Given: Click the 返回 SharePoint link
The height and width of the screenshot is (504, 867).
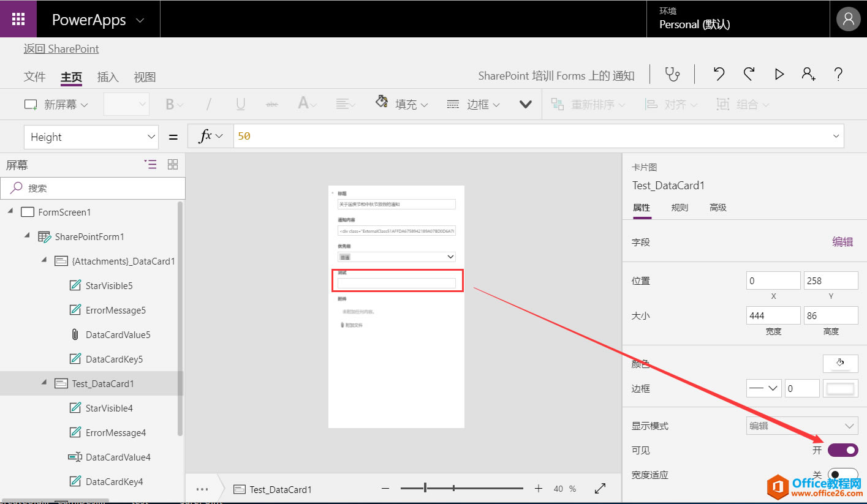Looking at the screenshot, I should (61, 48).
